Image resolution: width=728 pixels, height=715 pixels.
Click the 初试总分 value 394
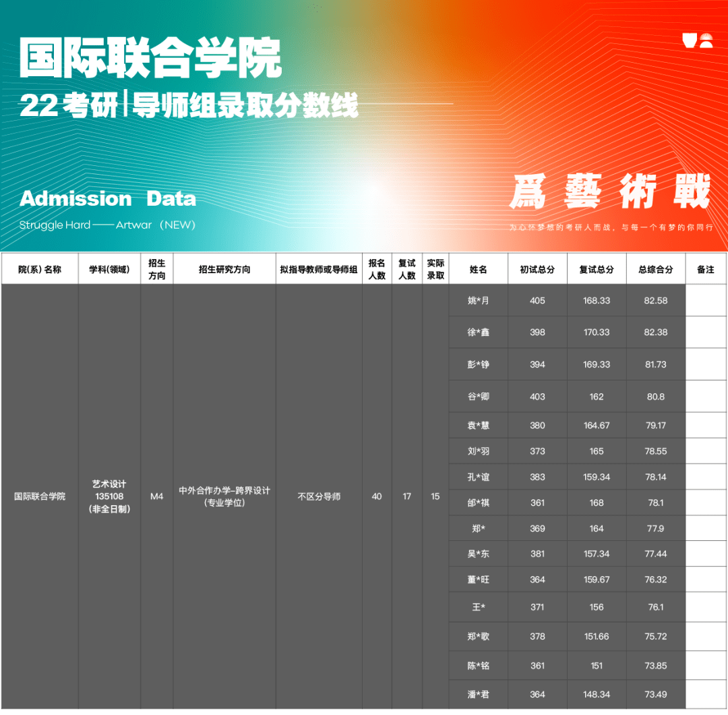pyautogui.click(x=538, y=365)
